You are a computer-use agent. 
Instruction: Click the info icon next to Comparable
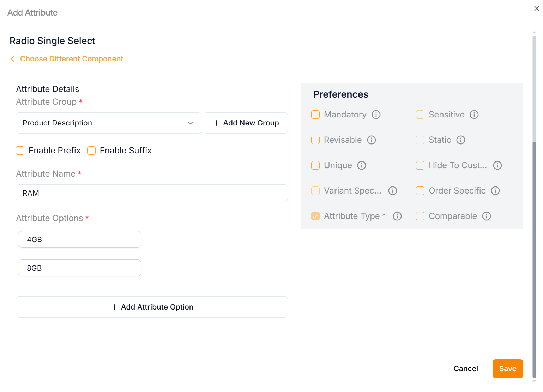487,216
